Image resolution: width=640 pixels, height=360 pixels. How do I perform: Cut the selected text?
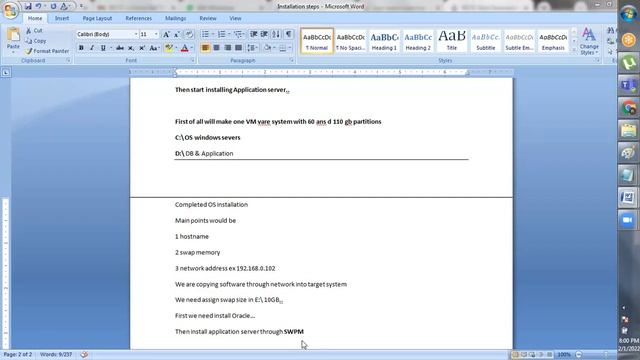[34, 31]
